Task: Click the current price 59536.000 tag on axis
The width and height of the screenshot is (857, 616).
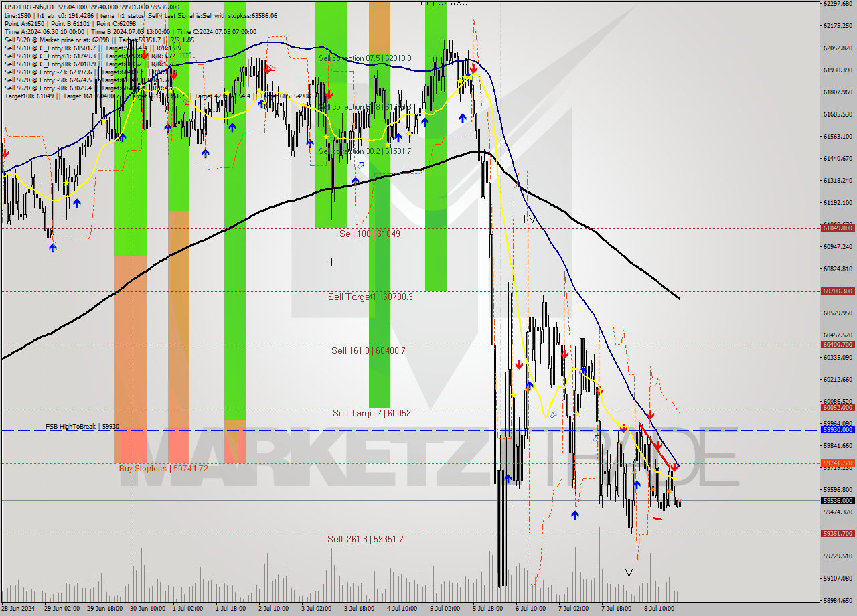Action: (838, 500)
